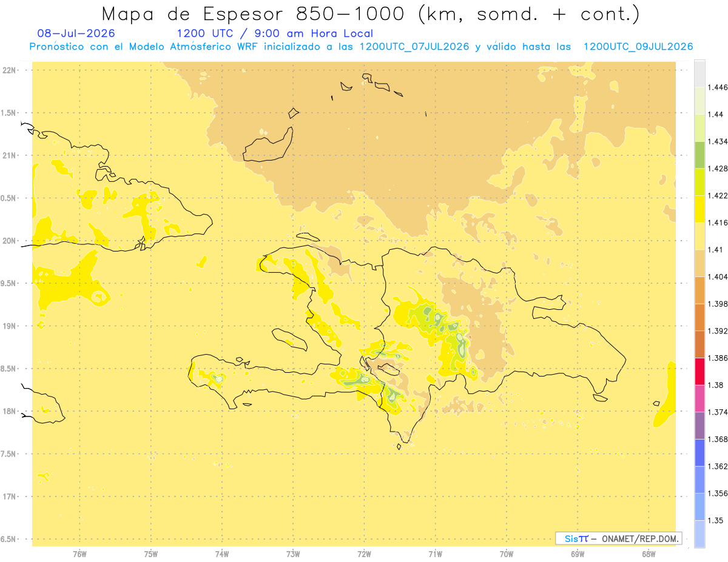
Task: Click the forecast date '08-Jul-2026'
Action: click(x=76, y=34)
